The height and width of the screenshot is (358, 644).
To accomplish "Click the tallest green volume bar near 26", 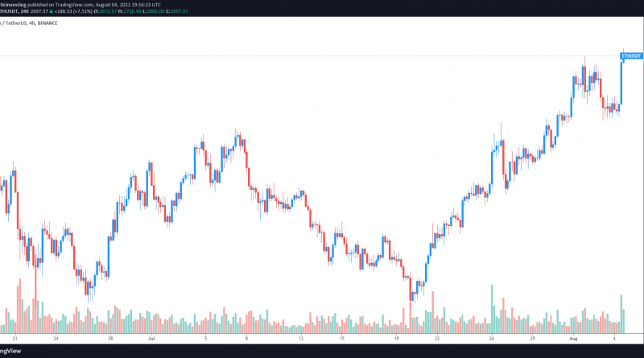I will (490, 310).
